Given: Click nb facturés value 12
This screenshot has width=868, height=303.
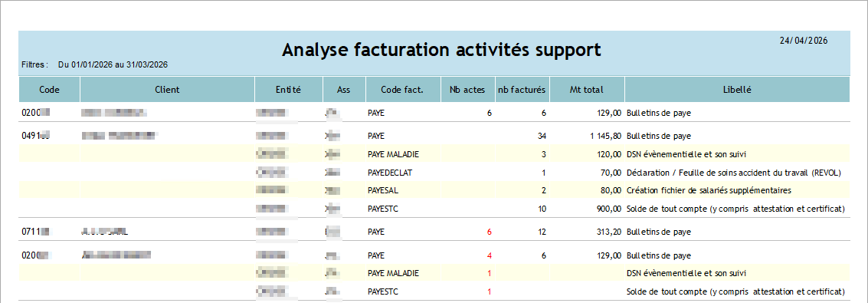Looking at the screenshot, I should click(x=542, y=232).
